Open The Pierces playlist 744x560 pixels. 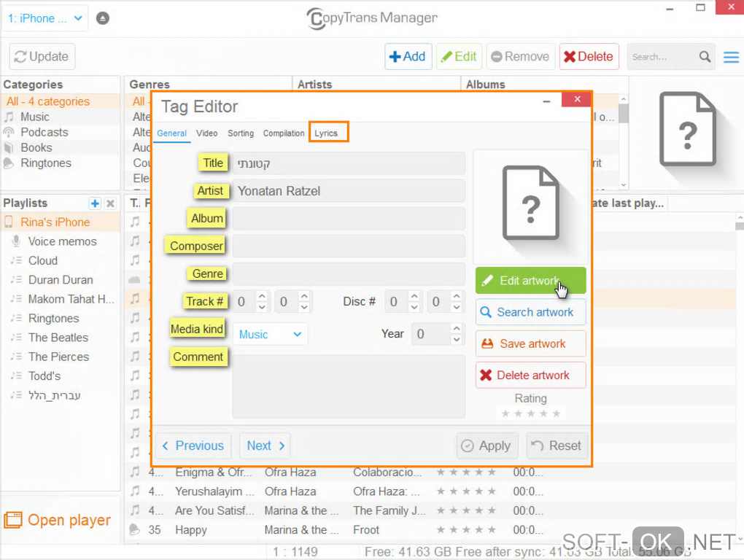[x=61, y=357]
